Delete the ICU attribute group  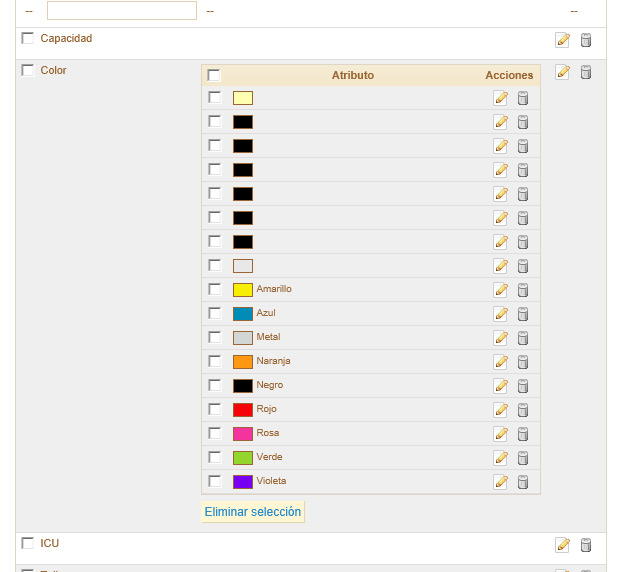click(x=586, y=545)
